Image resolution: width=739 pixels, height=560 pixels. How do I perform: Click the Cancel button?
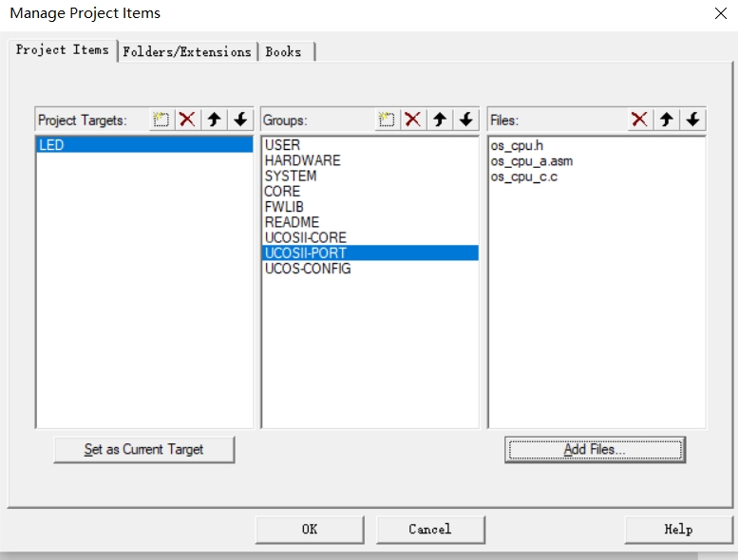[x=430, y=530]
